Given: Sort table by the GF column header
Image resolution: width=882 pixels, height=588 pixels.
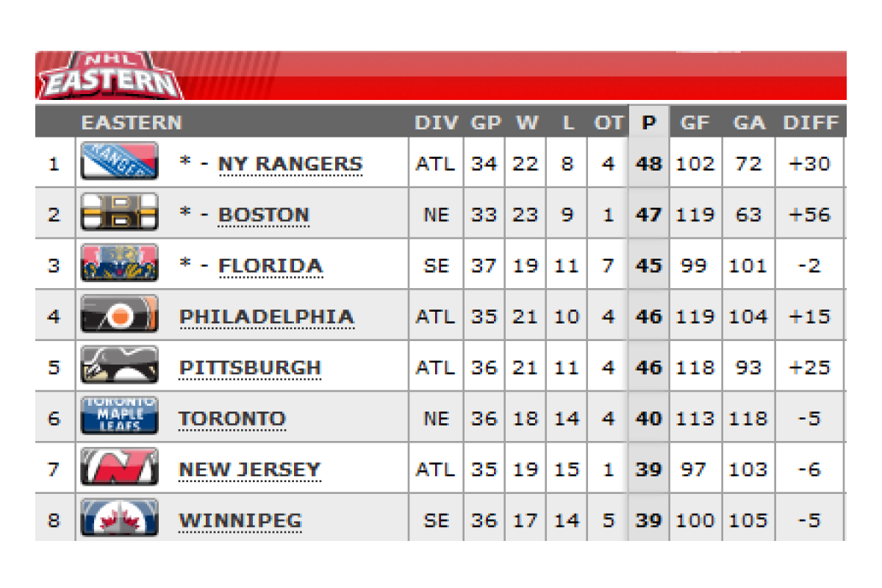Looking at the screenshot, I should (x=695, y=122).
